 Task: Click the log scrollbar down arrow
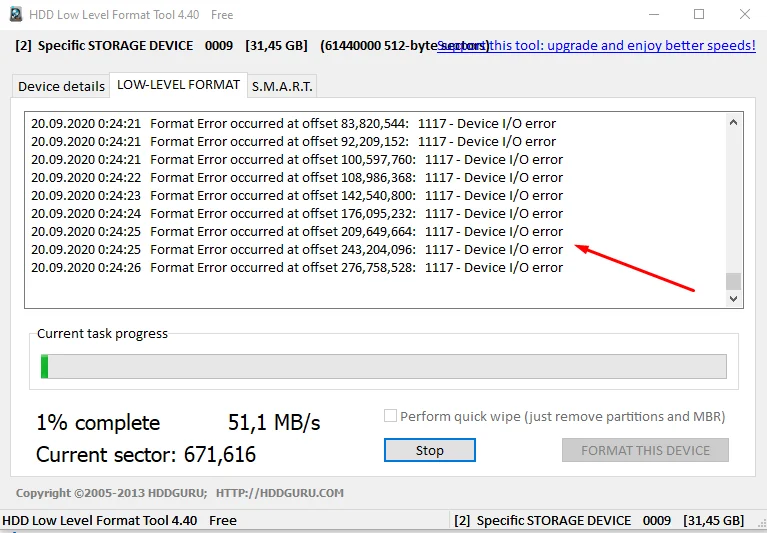coord(733,298)
